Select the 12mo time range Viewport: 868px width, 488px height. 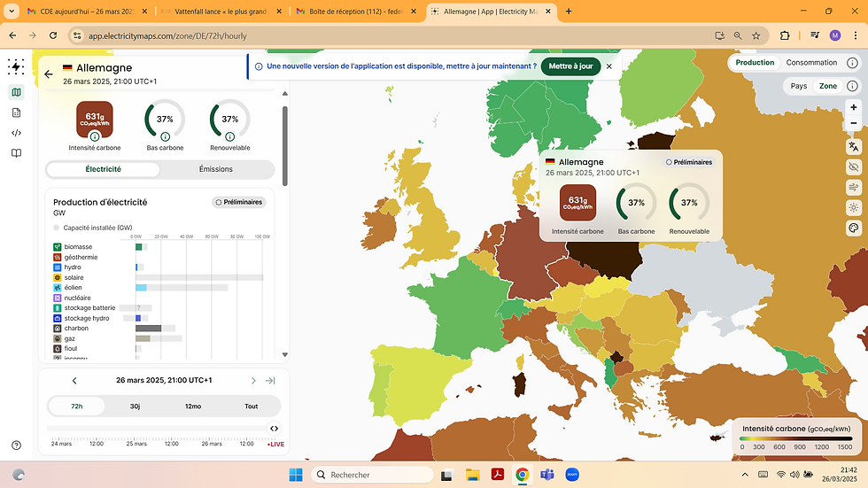(193, 407)
